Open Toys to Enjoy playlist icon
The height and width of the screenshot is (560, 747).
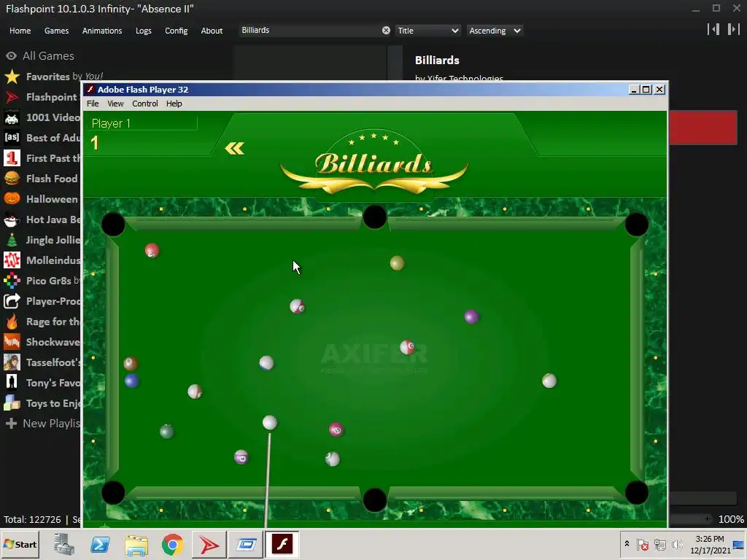click(x=12, y=403)
